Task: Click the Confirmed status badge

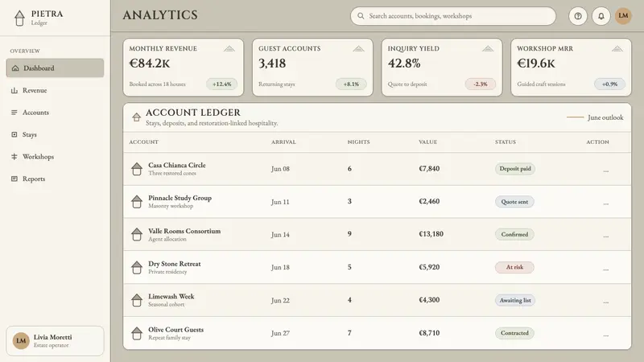Action: click(x=514, y=234)
